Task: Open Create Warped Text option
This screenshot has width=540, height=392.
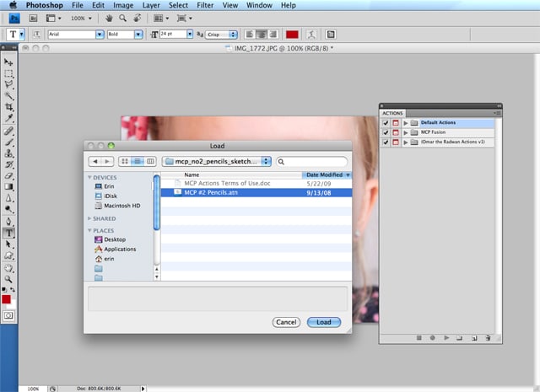Action: pyautogui.click(x=311, y=35)
